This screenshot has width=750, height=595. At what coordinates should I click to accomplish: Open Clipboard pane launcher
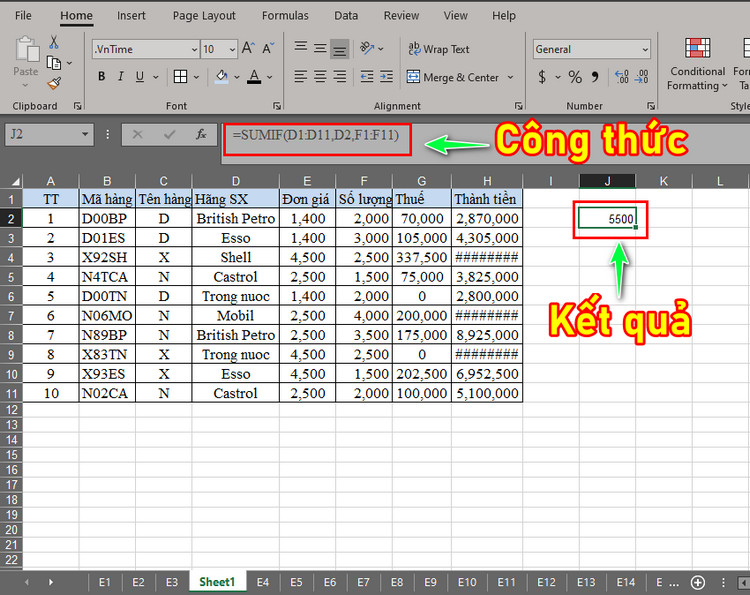(77, 106)
